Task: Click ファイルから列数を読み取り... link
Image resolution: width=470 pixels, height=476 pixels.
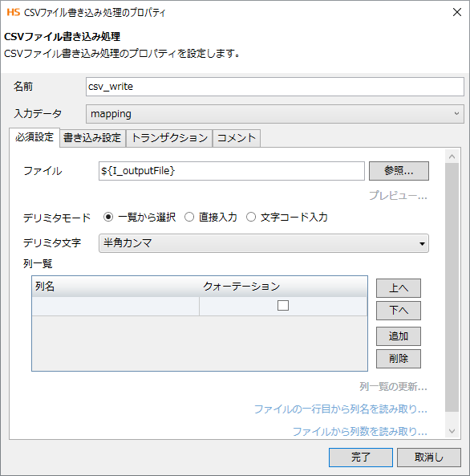Action: (x=360, y=431)
